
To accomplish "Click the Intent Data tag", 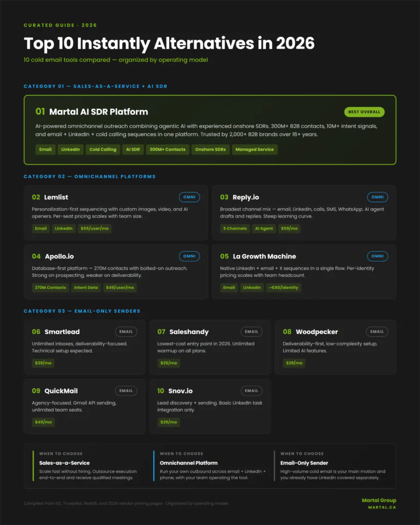I will (x=86, y=287).
